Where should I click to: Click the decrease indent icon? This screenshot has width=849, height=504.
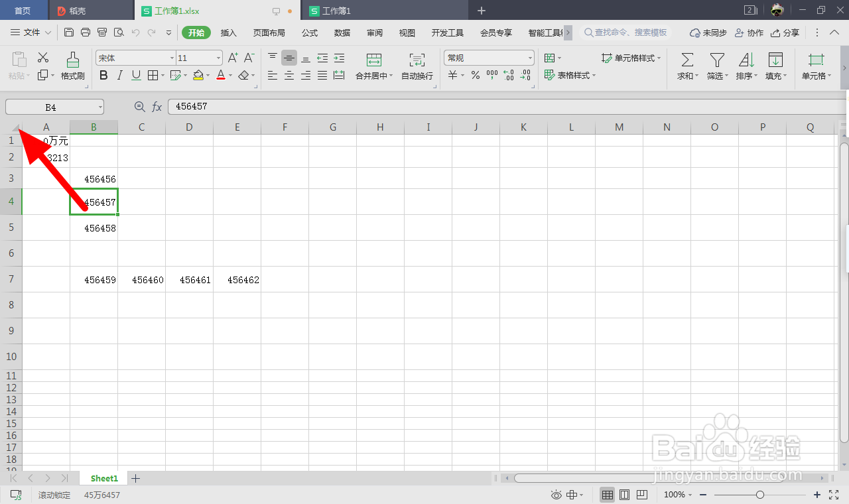tap(322, 58)
